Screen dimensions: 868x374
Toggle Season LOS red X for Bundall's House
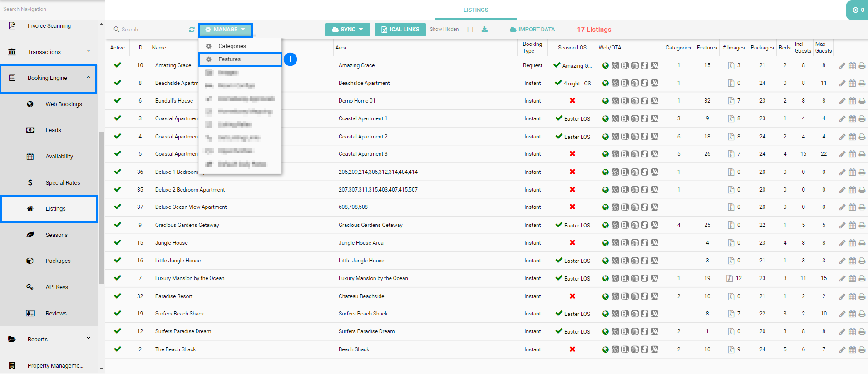click(572, 101)
